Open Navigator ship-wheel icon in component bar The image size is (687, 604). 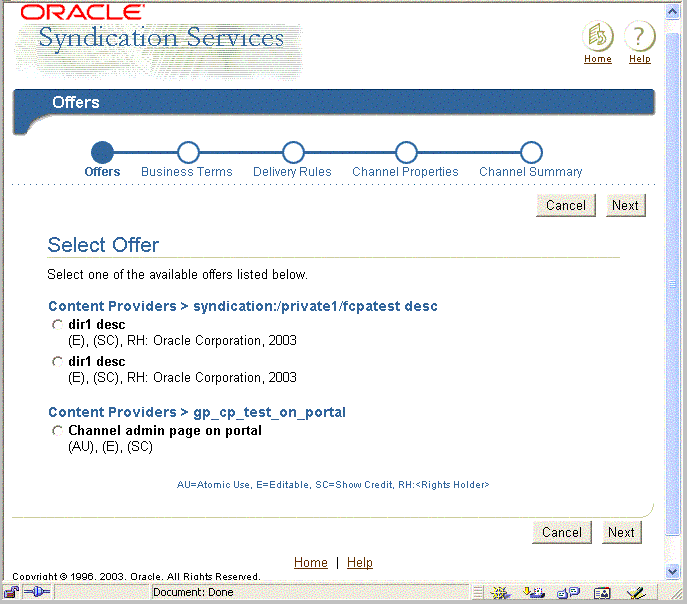pos(499,593)
